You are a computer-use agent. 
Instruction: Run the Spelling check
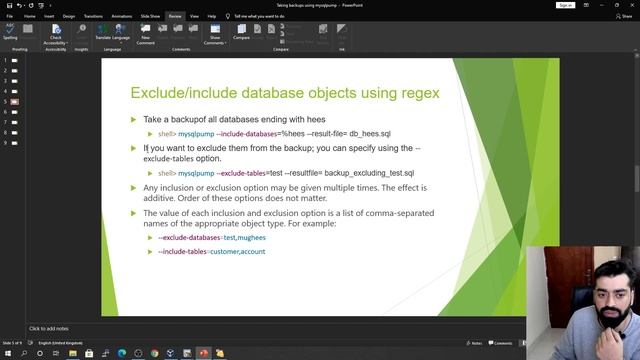(x=10, y=32)
